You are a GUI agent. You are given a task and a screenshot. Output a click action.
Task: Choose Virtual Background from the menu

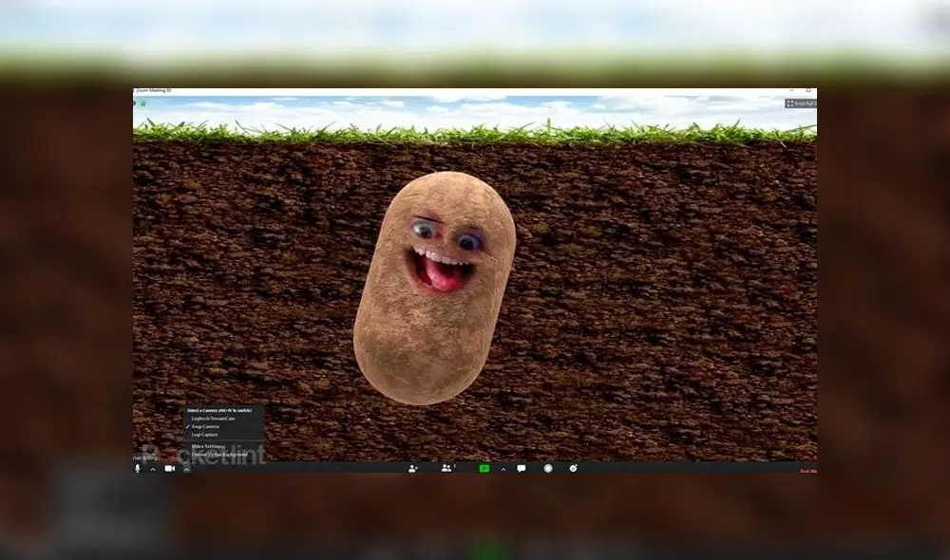[220, 454]
